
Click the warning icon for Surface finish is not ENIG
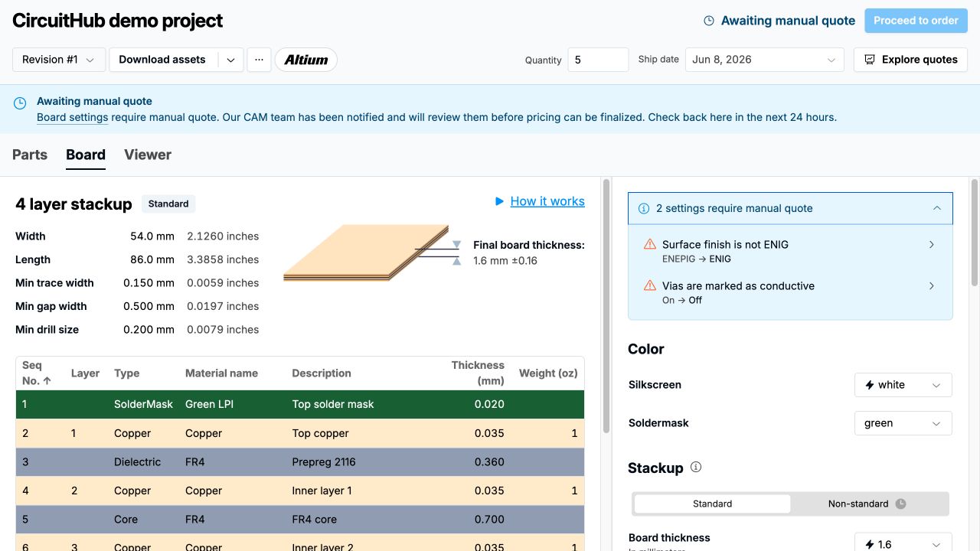tap(650, 244)
